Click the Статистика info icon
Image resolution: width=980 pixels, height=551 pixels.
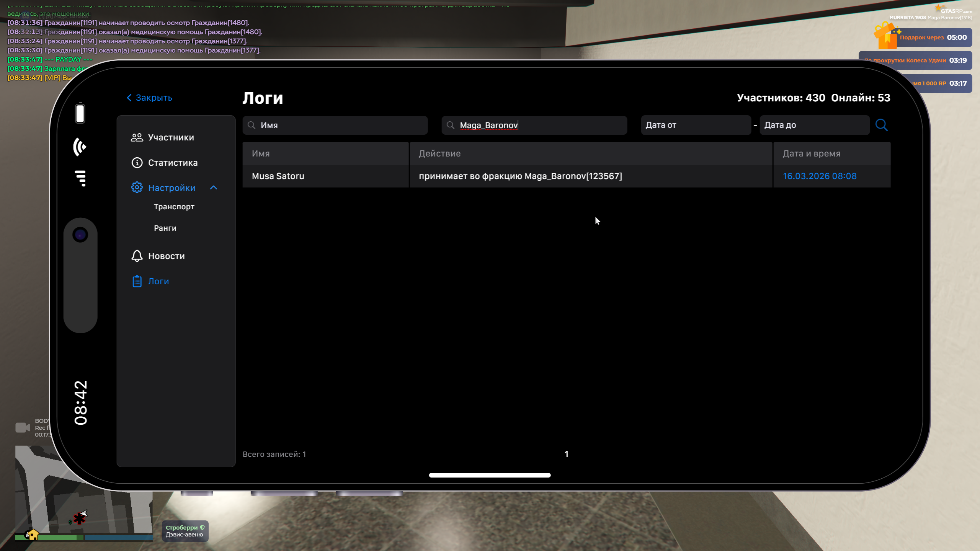[137, 163]
